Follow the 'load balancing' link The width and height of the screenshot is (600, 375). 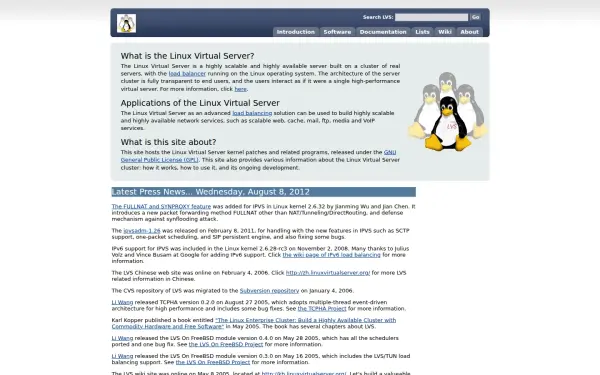tap(252, 113)
